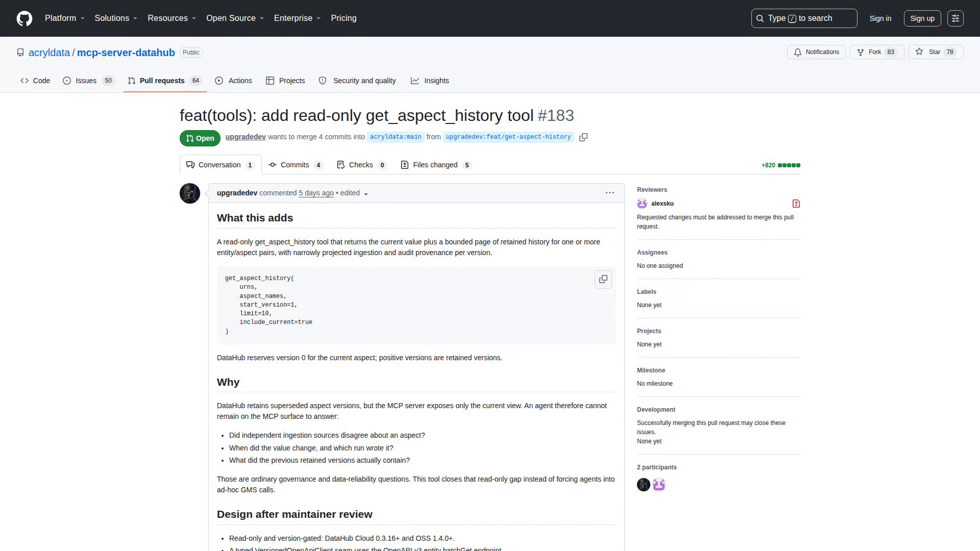Copy head branch name icon

pyautogui.click(x=583, y=137)
